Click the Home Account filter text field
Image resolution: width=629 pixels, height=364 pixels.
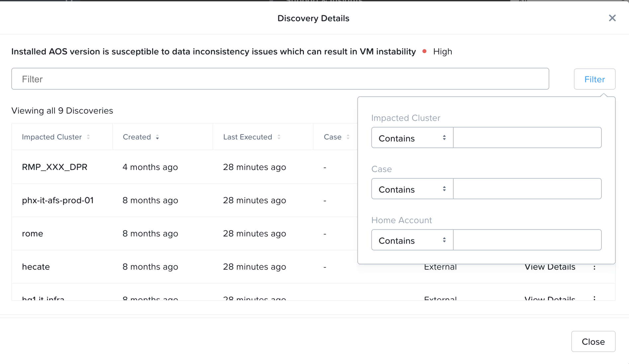click(x=527, y=240)
